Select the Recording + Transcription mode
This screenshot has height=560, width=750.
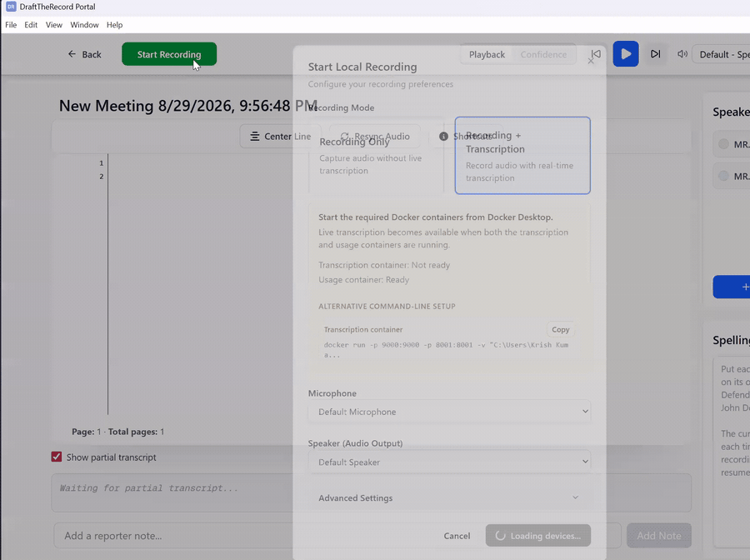point(522,156)
